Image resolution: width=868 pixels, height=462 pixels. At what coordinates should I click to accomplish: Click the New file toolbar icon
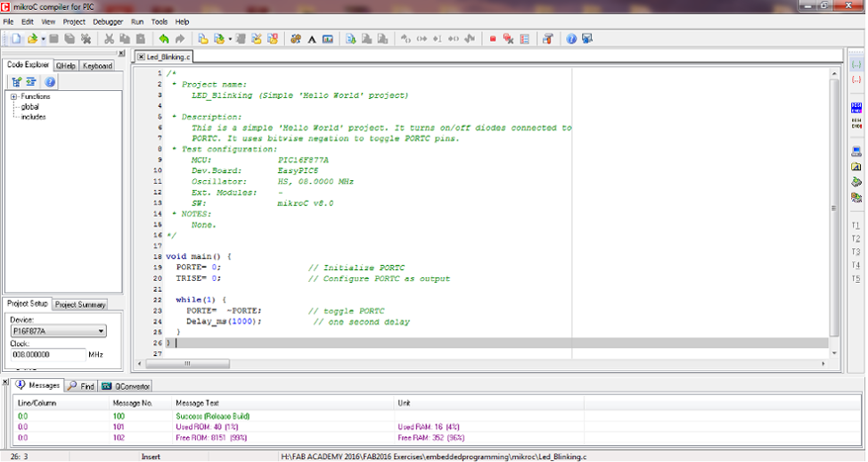tap(16, 38)
